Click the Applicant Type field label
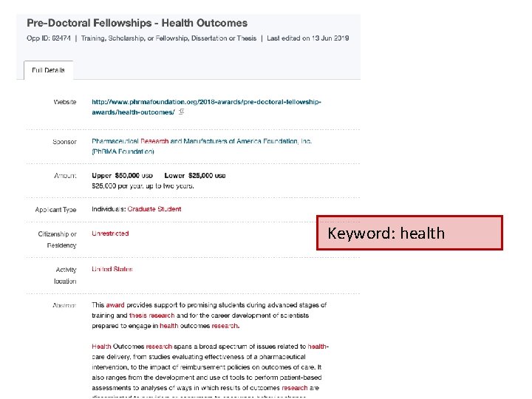The width and height of the screenshot is (532, 399). pos(55,210)
